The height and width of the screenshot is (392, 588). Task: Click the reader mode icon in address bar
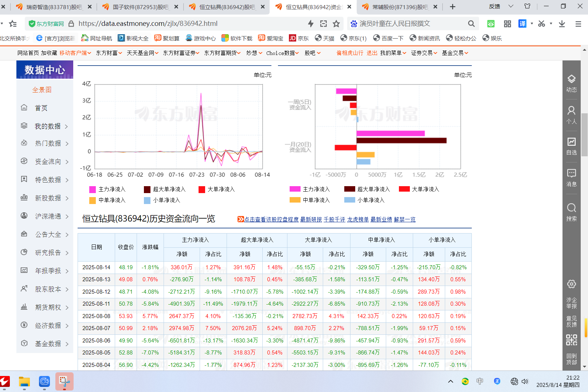pos(324,24)
